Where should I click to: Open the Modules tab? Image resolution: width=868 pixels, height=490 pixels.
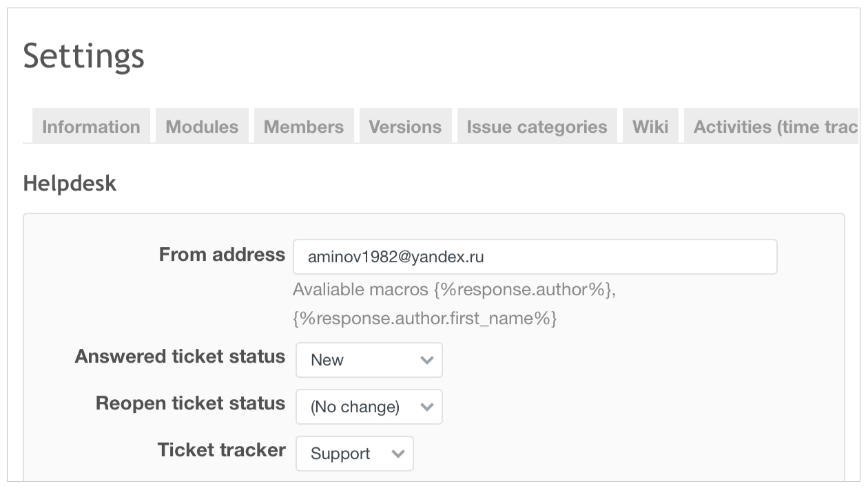coord(202,126)
